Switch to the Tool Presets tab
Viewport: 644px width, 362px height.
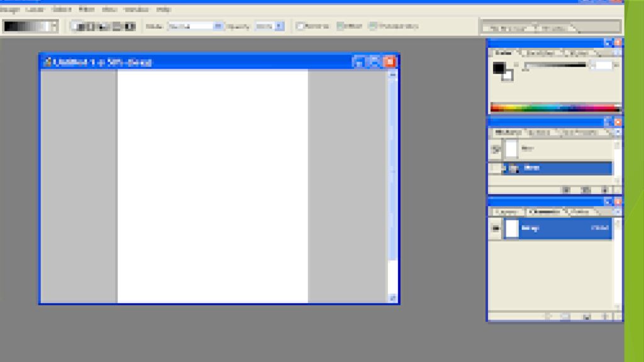click(x=579, y=132)
